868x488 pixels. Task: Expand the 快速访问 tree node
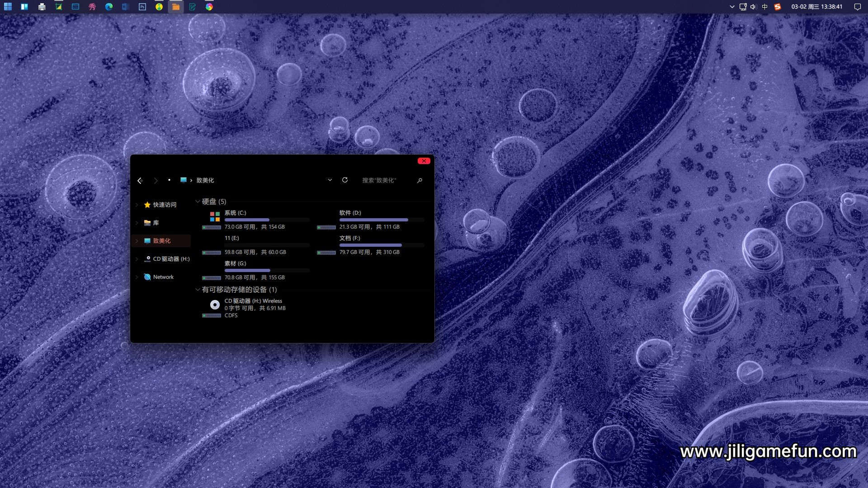point(137,205)
